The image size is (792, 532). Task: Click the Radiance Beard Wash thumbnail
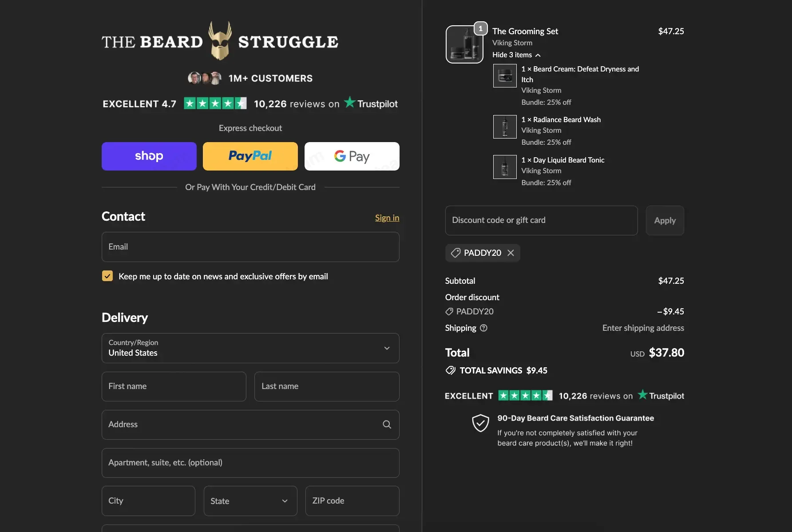tap(505, 127)
